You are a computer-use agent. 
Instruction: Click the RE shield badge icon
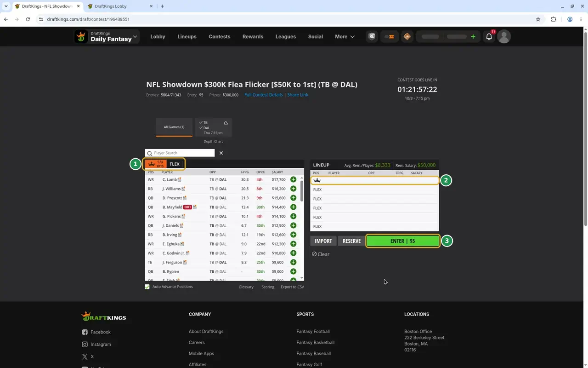372,37
